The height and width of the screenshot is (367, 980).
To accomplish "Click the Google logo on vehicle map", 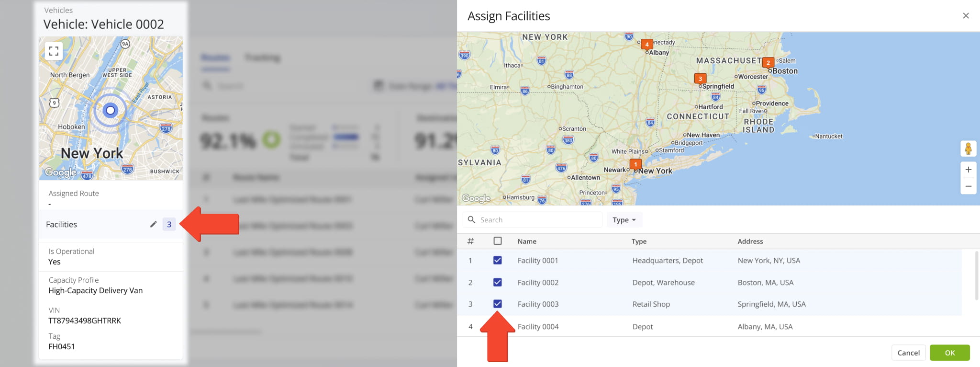I will point(61,172).
